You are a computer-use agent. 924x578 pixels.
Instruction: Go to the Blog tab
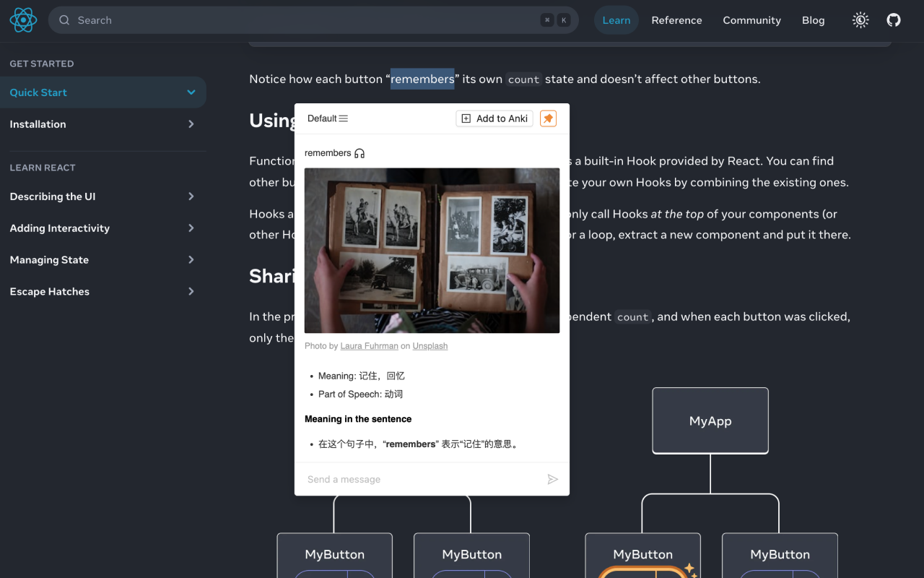point(813,20)
